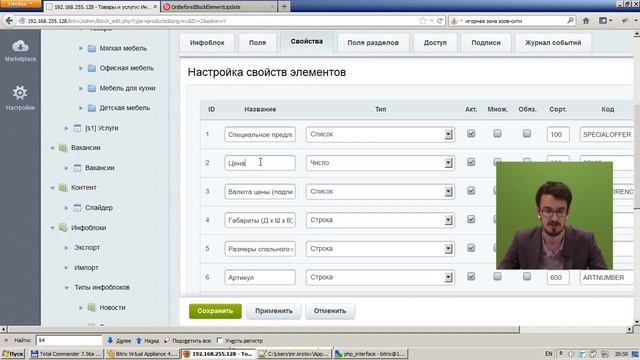The height and width of the screenshot is (360, 640).
Task: Switch to the Журнал событий tab
Action: [553, 43]
